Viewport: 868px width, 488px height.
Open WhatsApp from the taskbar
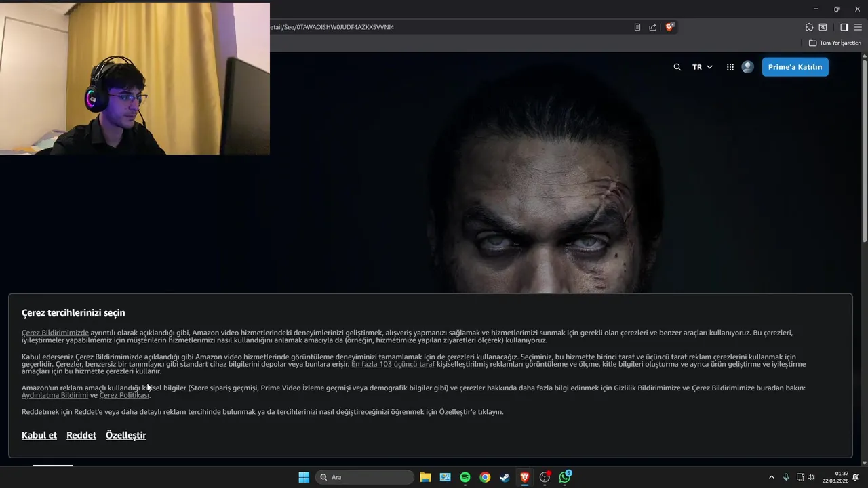[x=565, y=477]
